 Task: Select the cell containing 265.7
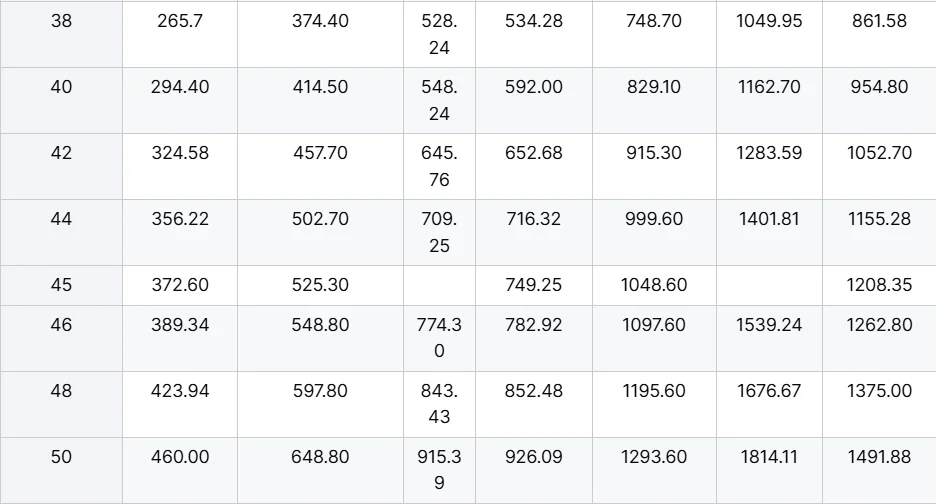click(180, 21)
